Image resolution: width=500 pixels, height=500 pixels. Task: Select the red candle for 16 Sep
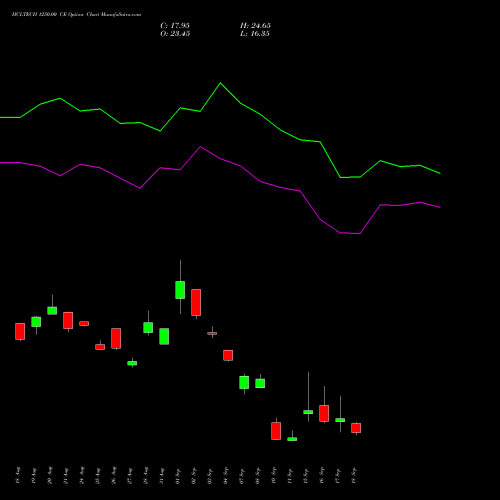(324, 413)
